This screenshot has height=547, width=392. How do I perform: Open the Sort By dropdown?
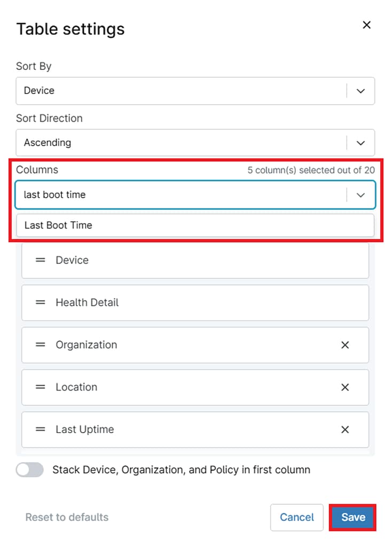(x=360, y=91)
